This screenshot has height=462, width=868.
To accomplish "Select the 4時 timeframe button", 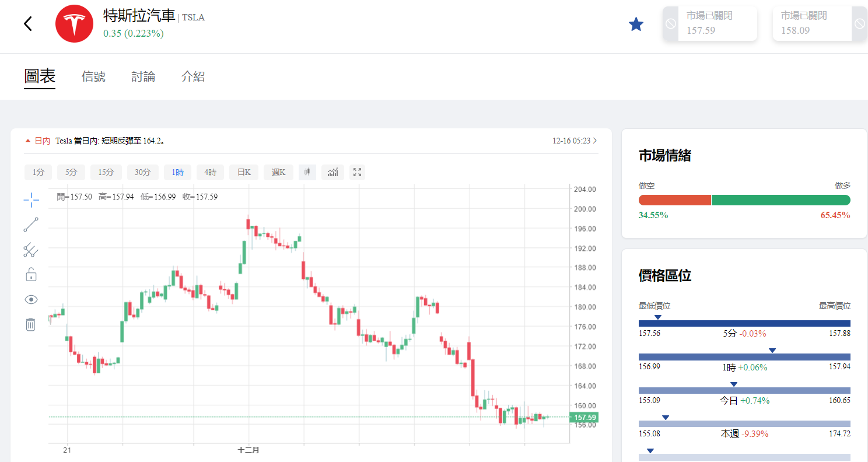I will click(x=210, y=172).
